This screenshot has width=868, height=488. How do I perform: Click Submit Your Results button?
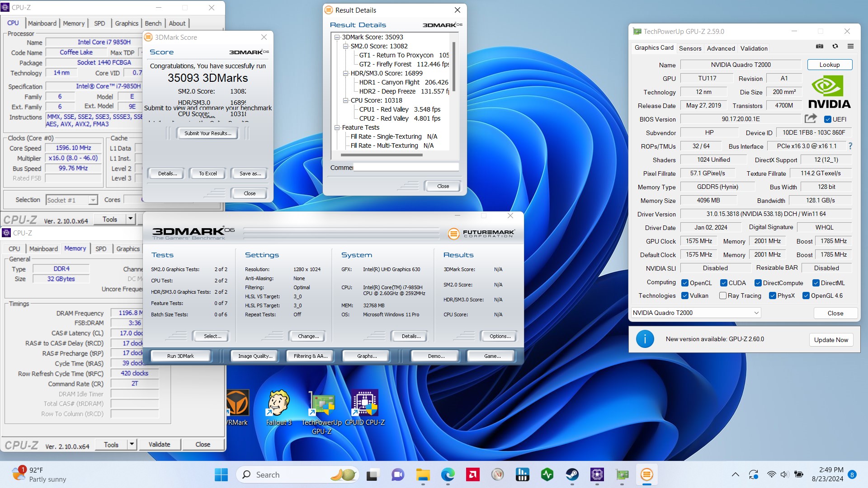[208, 133]
